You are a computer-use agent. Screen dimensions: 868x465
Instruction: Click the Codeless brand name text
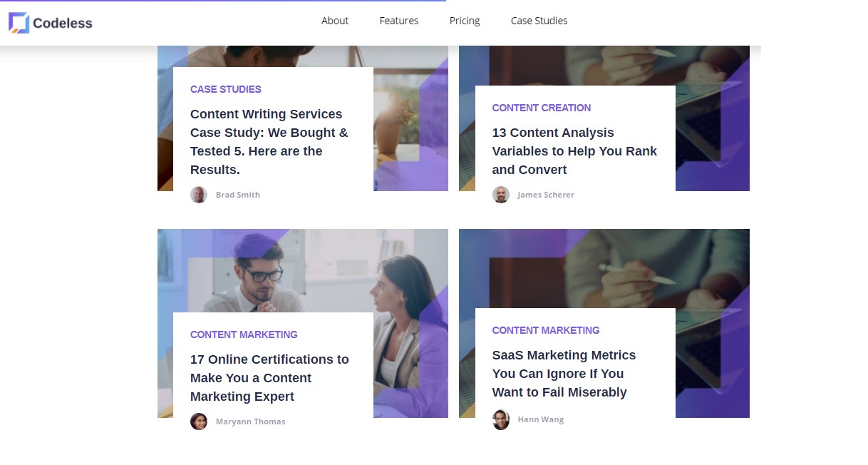tap(63, 23)
